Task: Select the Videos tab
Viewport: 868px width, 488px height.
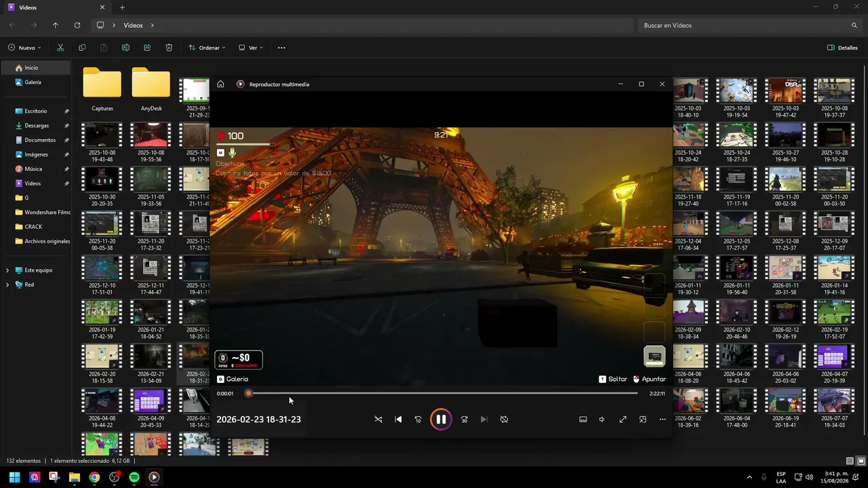Action: coord(56,7)
